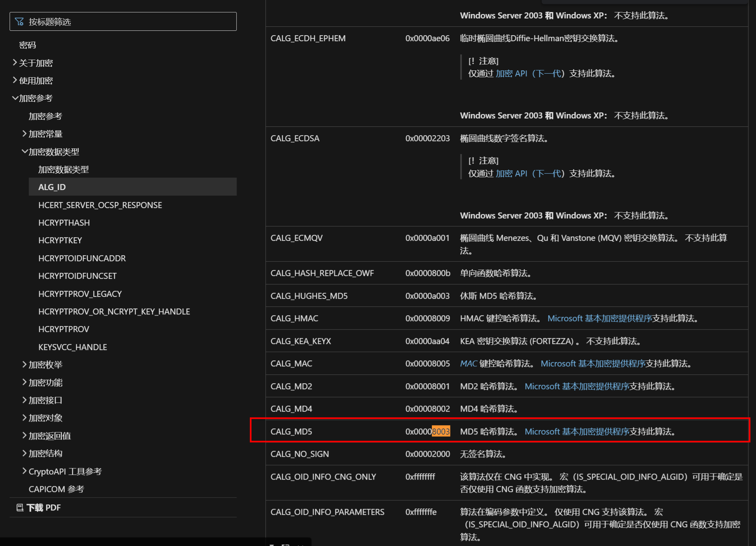
Task: Expand the 加密枚举 section
Action: [24, 364]
